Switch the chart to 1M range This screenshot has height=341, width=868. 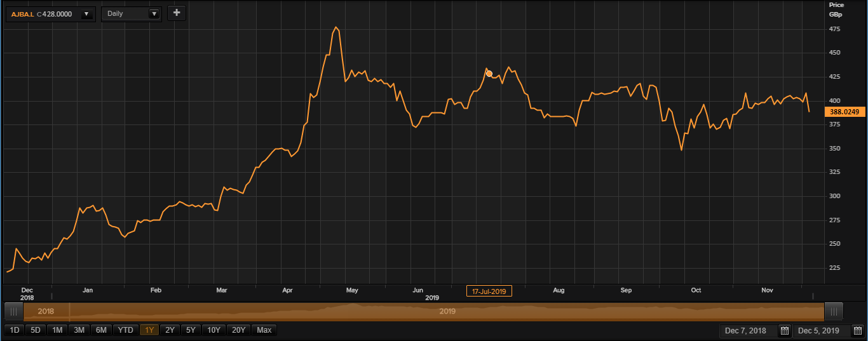(57, 330)
